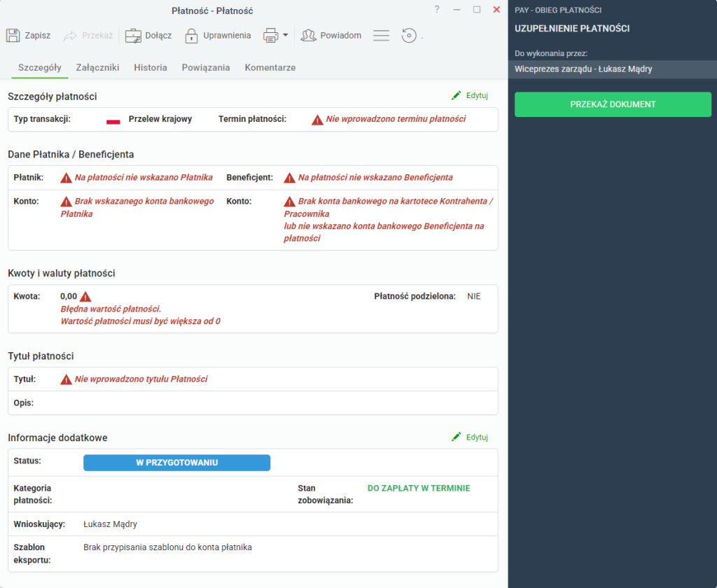Viewport: 717px width, 588px height.
Task: Click the Zapisz toolbar label
Action: point(38,35)
